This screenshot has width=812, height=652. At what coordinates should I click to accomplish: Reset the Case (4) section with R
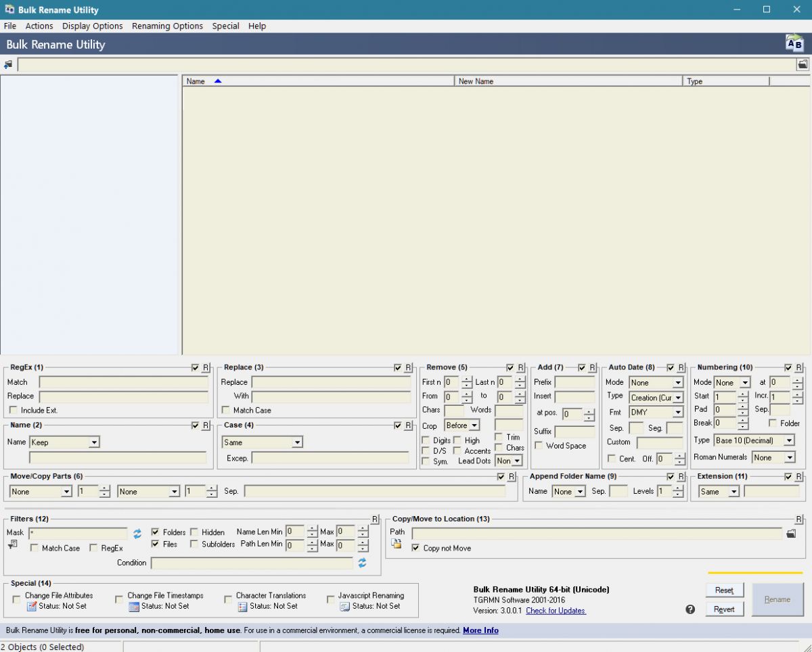point(408,425)
